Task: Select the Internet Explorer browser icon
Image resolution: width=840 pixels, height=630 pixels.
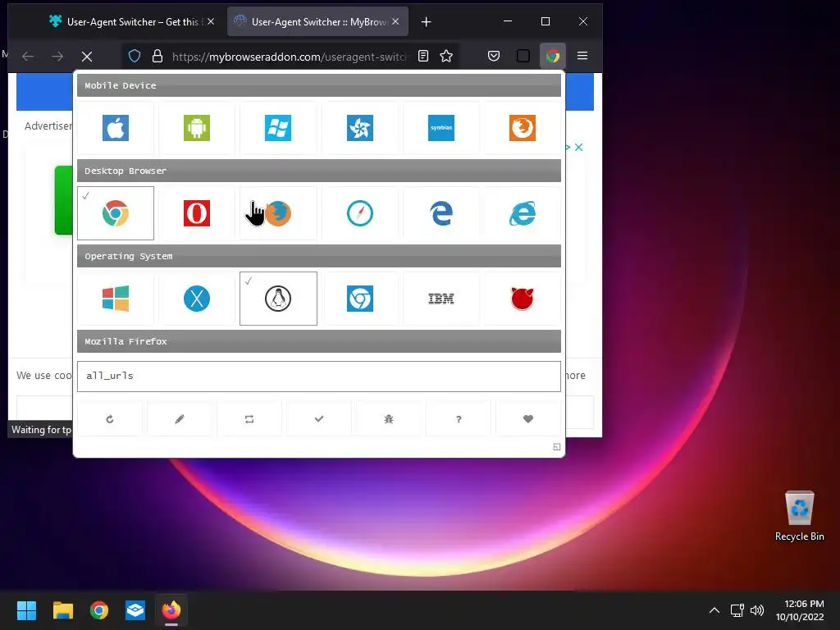Action: (x=523, y=213)
